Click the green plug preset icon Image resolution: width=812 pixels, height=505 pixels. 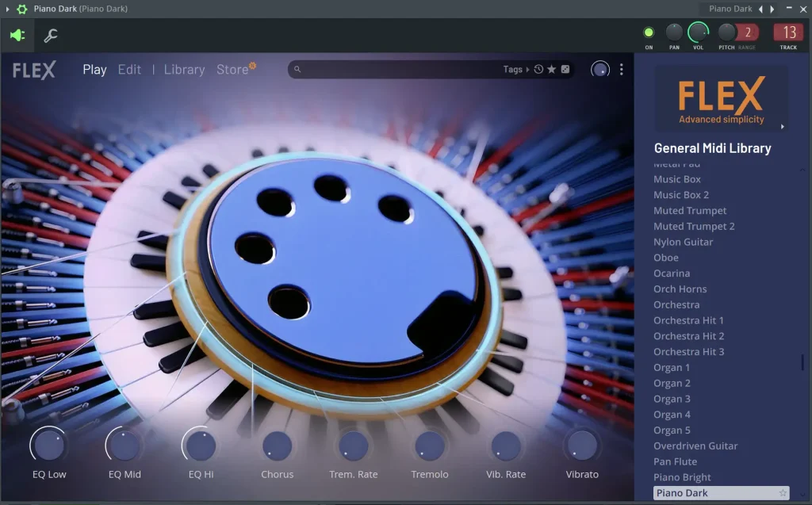(17, 35)
